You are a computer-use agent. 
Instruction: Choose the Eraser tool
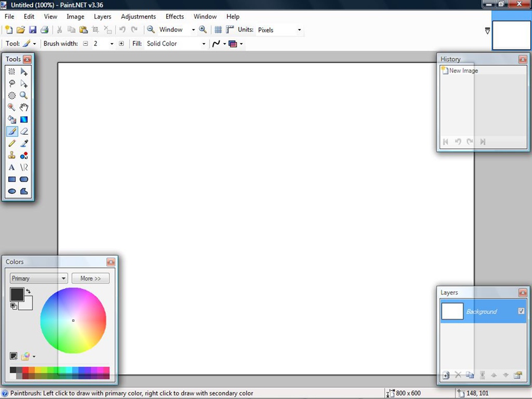[x=24, y=131]
